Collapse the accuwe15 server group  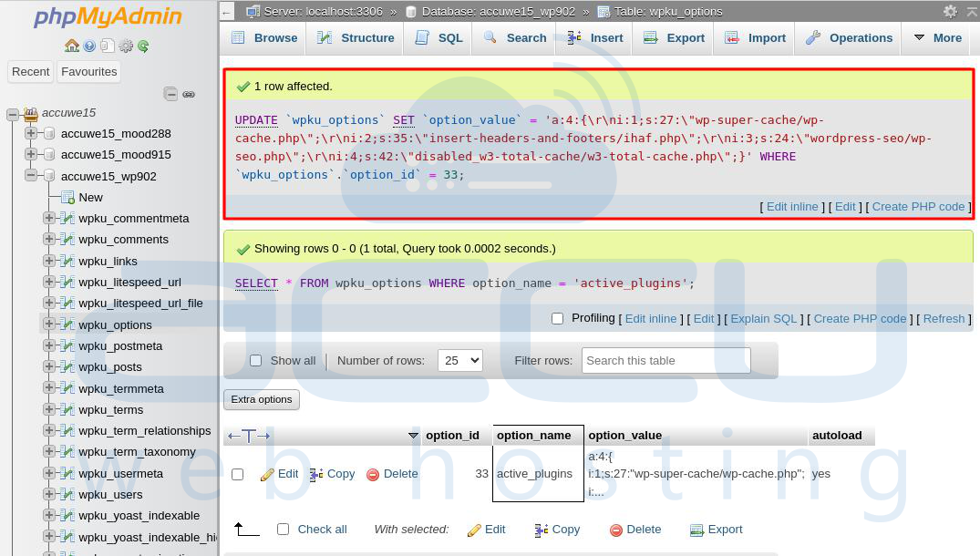point(13,114)
